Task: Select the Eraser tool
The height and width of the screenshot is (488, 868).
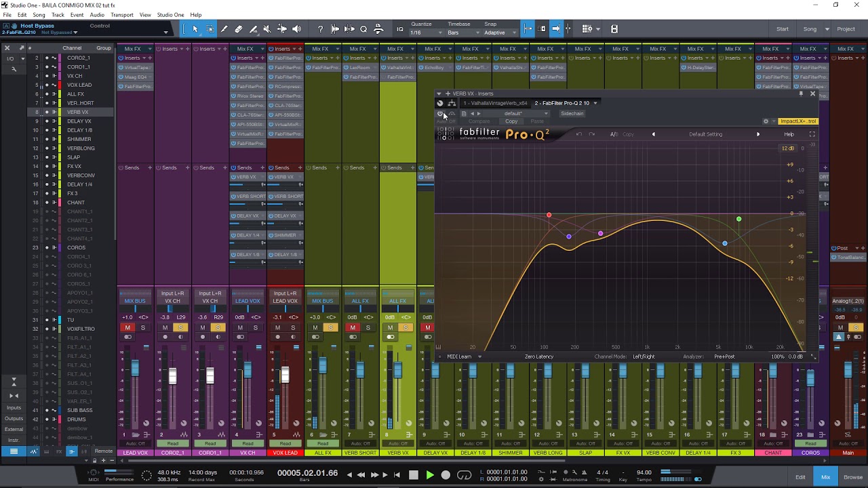Action: (x=239, y=29)
